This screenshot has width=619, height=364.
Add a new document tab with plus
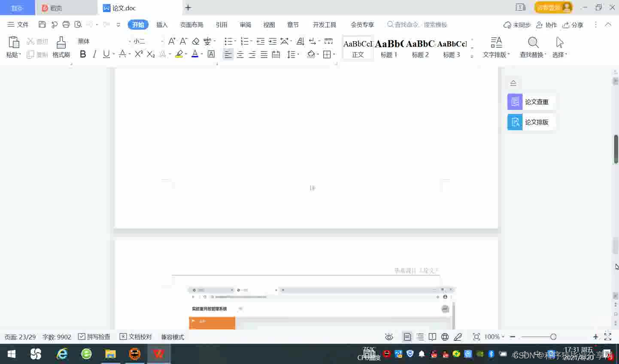click(188, 7)
